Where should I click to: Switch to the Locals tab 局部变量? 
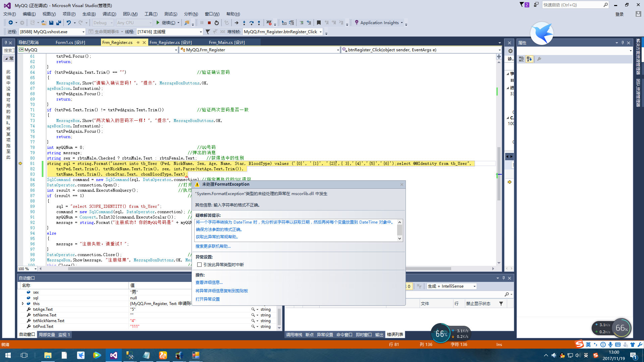(47, 335)
